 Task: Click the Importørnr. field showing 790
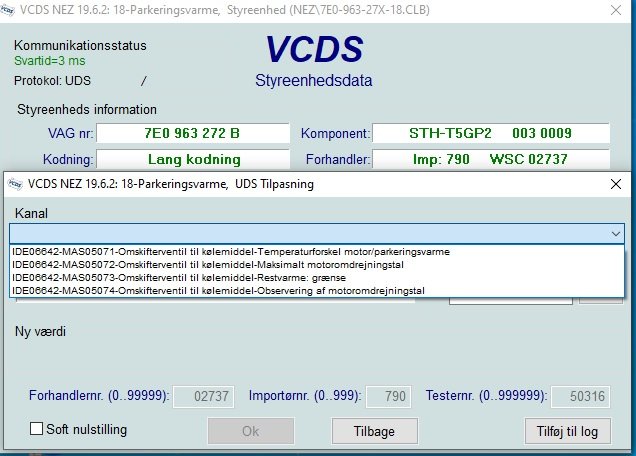pyautogui.click(x=389, y=396)
